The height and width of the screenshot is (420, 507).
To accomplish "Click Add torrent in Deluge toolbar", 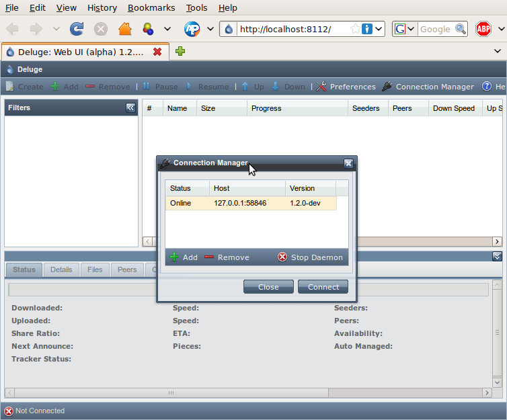I will pyautogui.click(x=65, y=87).
